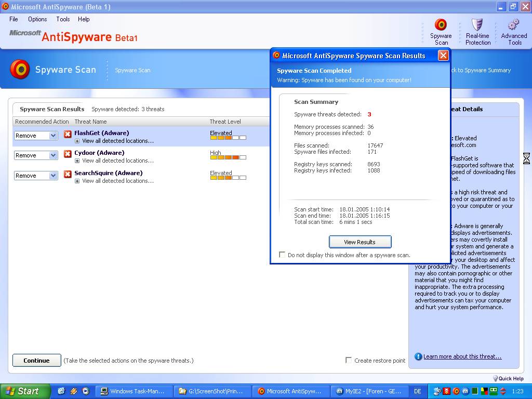Click the red arrow system tray icon

pos(447,391)
